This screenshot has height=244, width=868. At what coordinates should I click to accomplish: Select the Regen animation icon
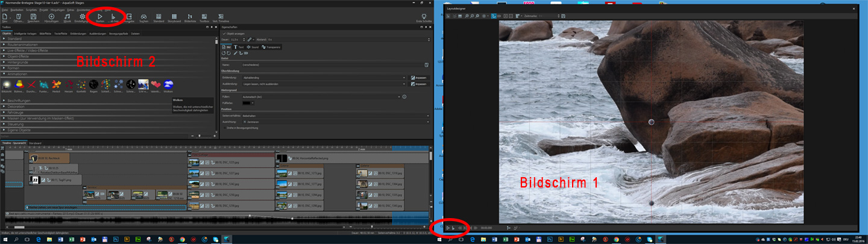94,85
